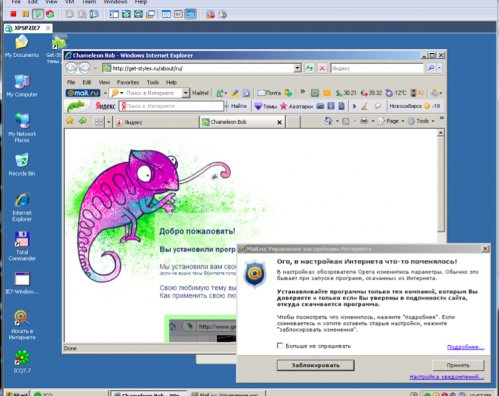This screenshot has height=396, width=499.
Task: Click the red stop loading icon
Action: point(322,68)
